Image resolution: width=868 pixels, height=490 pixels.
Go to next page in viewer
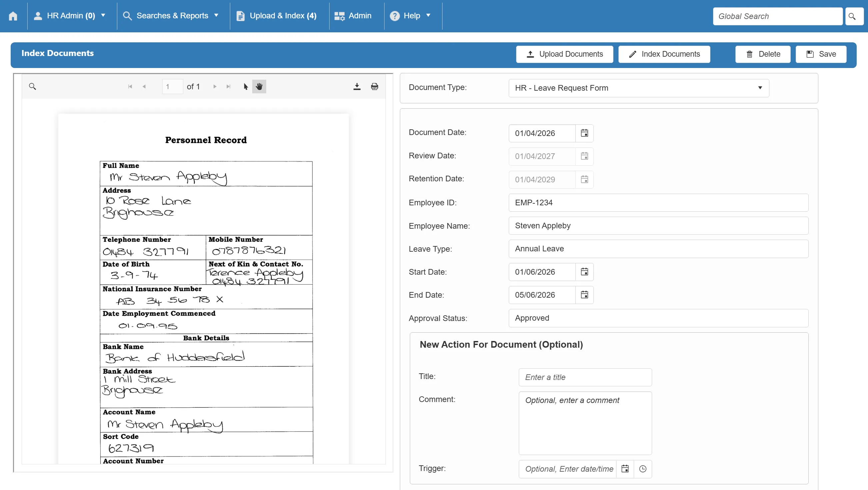click(x=215, y=87)
